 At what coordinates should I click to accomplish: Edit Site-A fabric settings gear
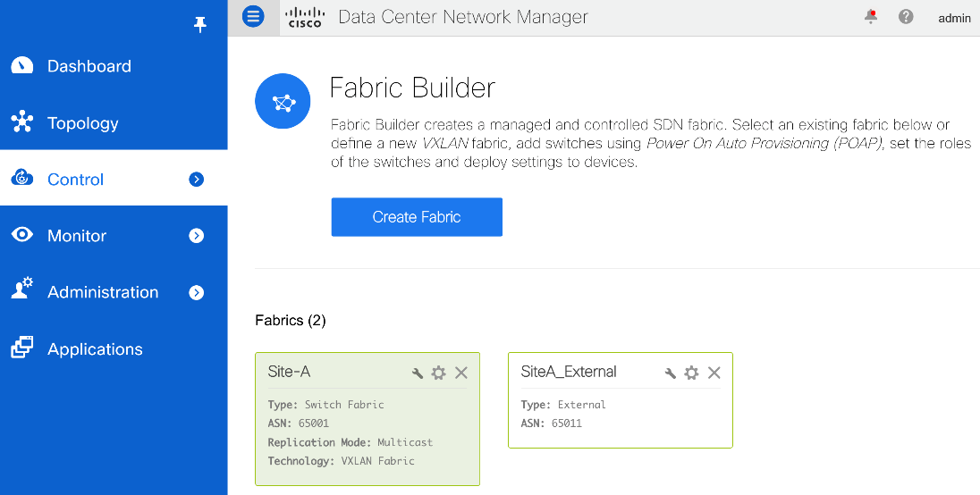[439, 373]
